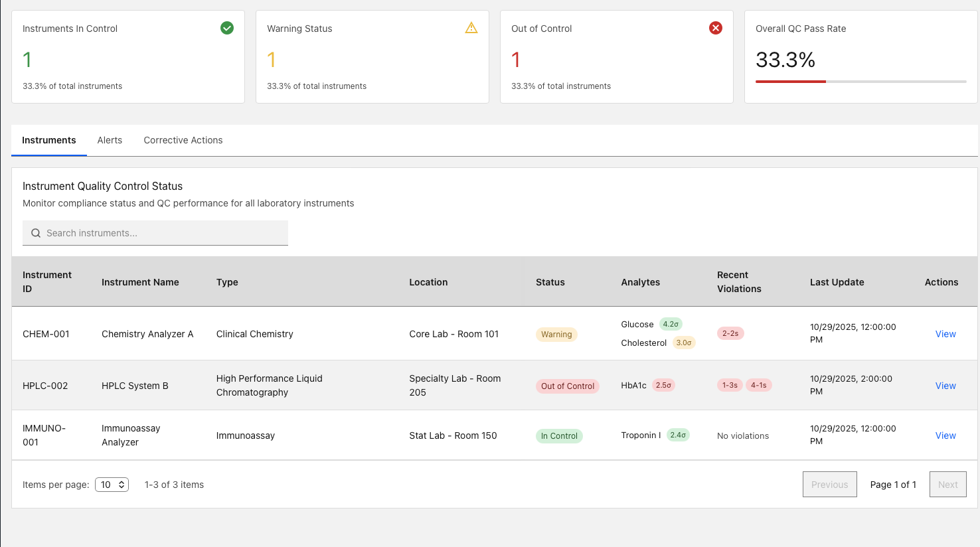The image size is (980, 547).
Task: Click the red Out of Control X icon
Action: click(x=716, y=28)
